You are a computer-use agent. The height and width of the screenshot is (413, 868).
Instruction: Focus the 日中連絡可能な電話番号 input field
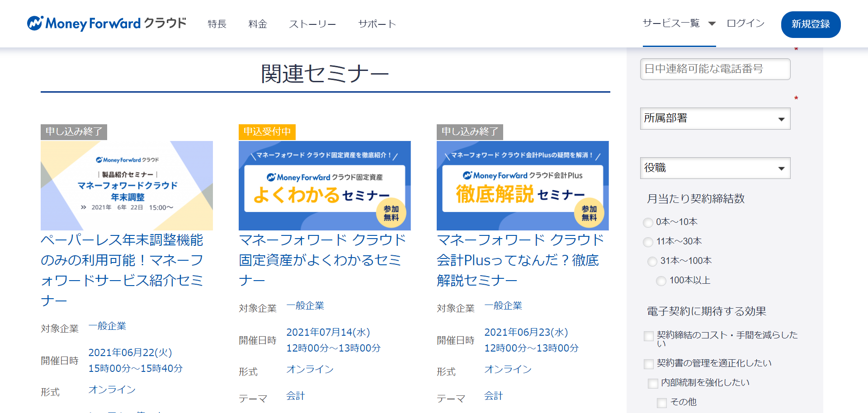tap(715, 69)
